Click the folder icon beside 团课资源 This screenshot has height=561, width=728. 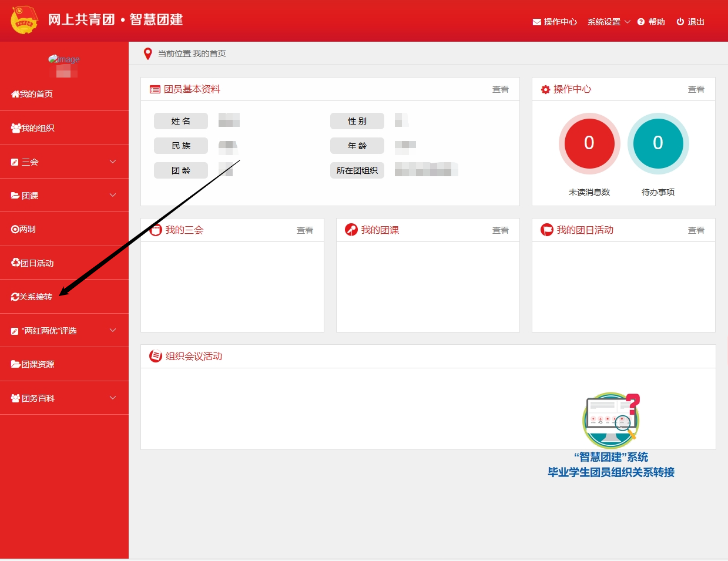click(16, 364)
